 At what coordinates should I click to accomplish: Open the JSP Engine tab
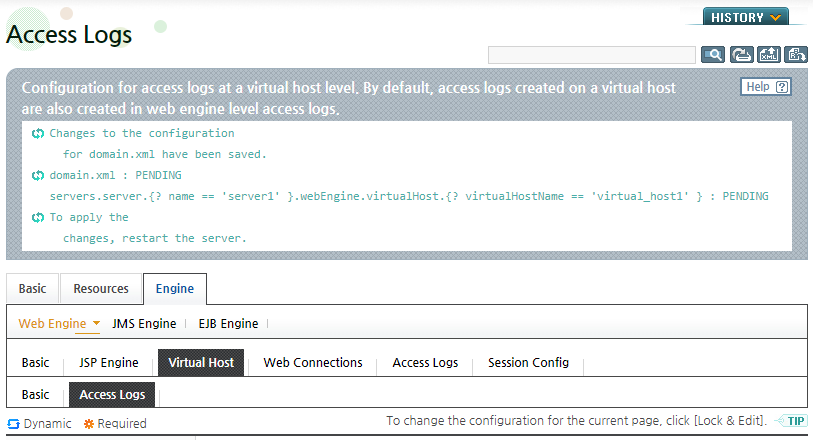click(109, 362)
